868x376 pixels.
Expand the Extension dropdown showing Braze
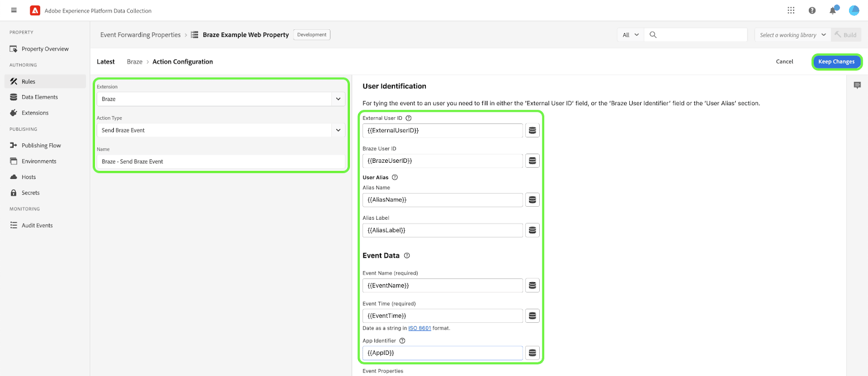338,99
